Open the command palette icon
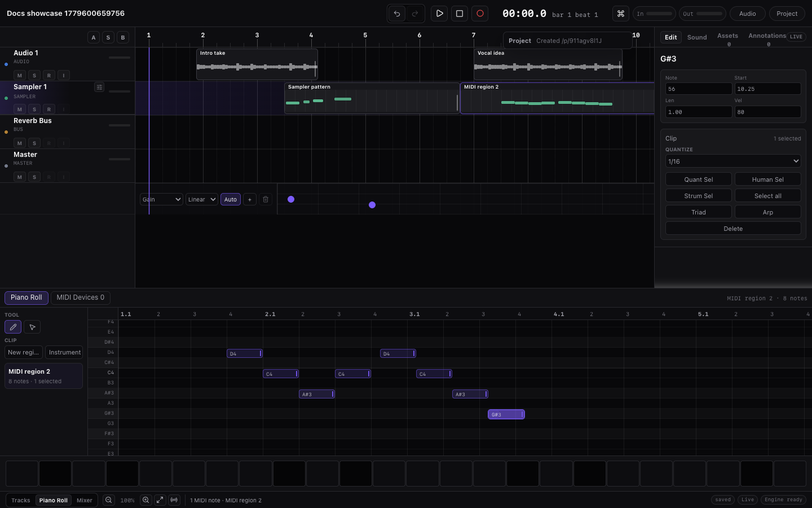The image size is (812, 508). (621, 14)
